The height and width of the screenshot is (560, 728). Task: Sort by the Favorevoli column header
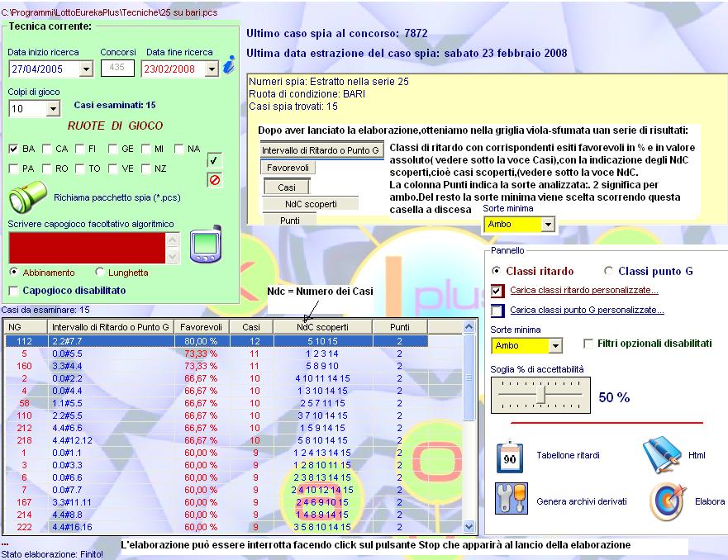click(202, 327)
